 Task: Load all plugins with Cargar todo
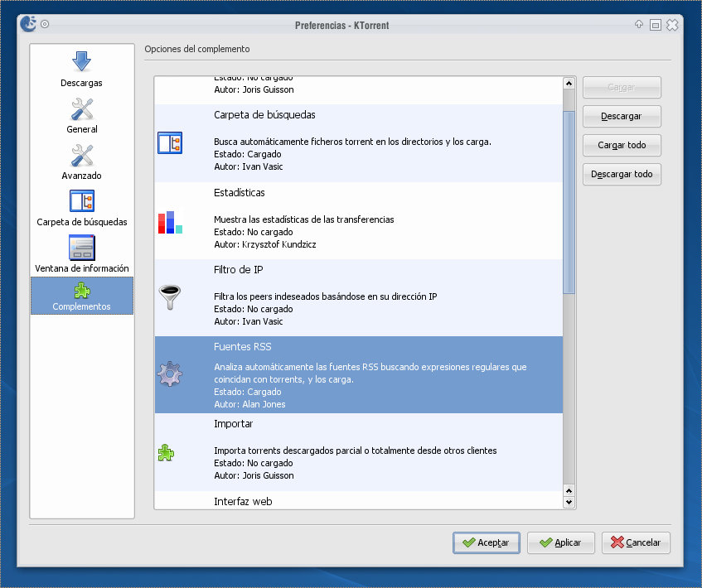coord(622,145)
